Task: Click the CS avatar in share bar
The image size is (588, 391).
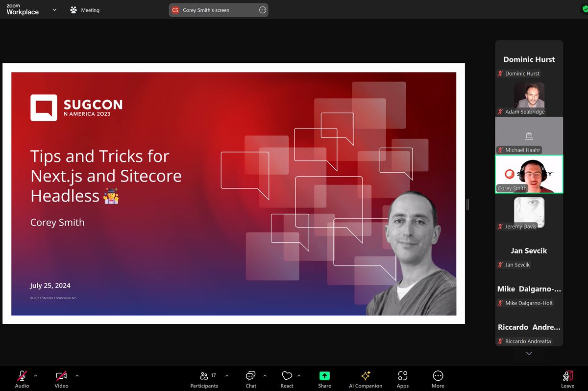Action: 175,10
